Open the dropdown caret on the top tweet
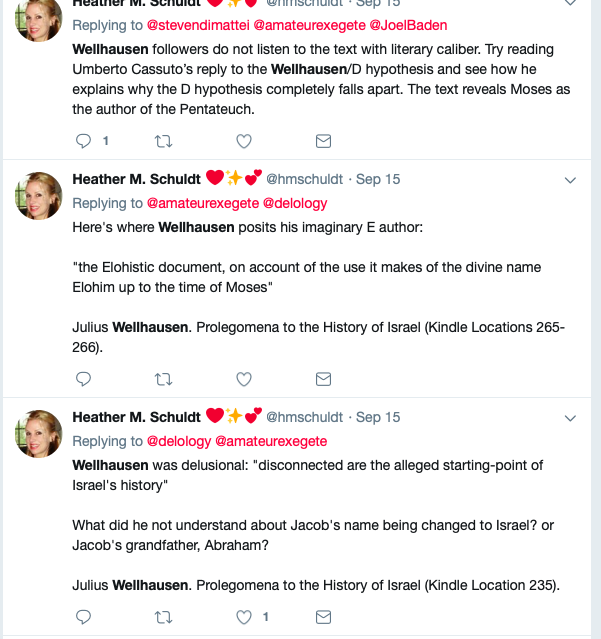Image resolution: width=601 pixels, height=639 pixels. pyautogui.click(x=571, y=4)
